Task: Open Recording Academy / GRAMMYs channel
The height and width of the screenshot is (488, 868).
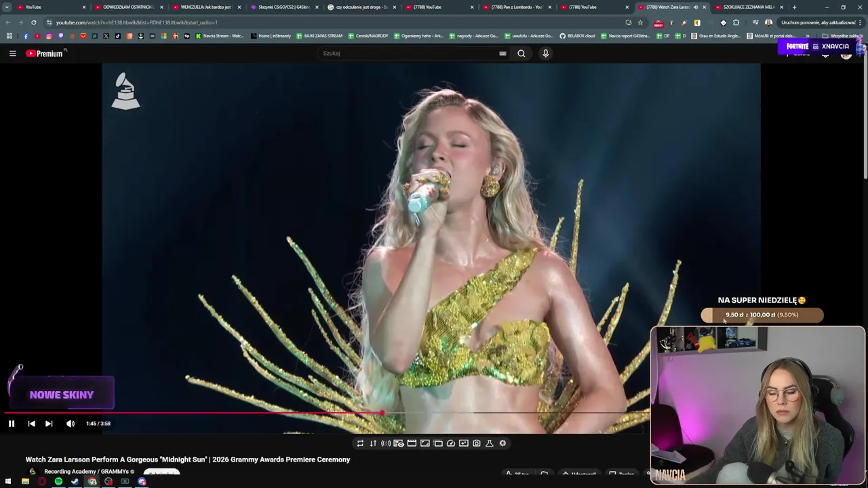Action: (x=86, y=472)
